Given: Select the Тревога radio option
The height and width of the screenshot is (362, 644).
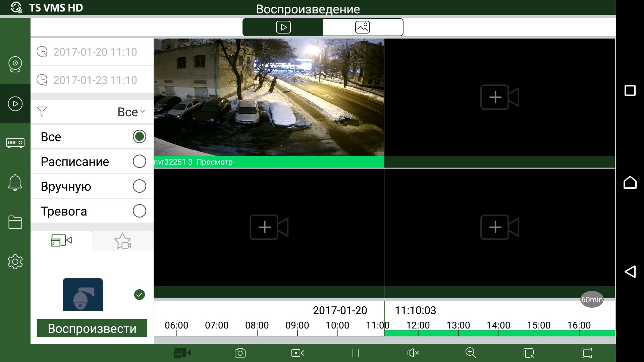Looking at the screenshot, I should [x=139, y=211].
